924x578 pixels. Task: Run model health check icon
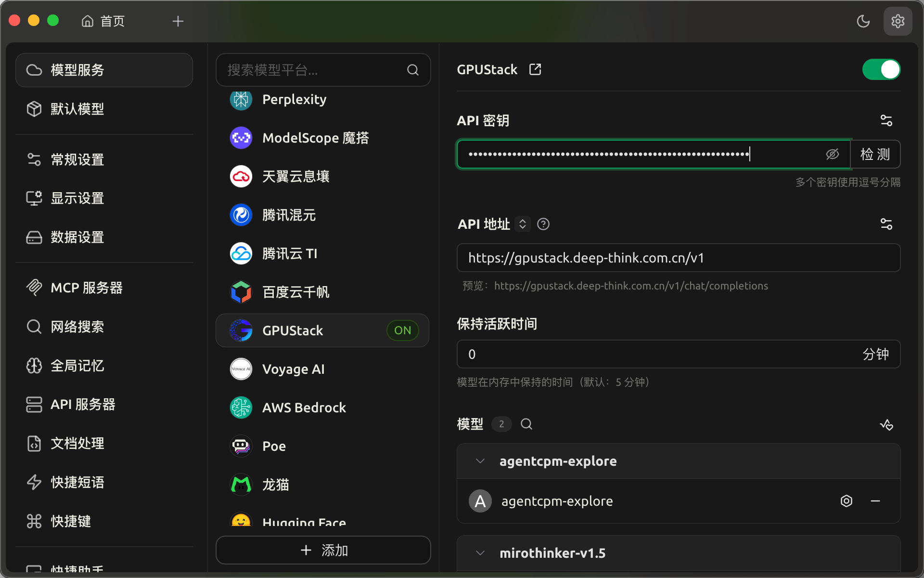pyautogui.click(x=886, y=424)
